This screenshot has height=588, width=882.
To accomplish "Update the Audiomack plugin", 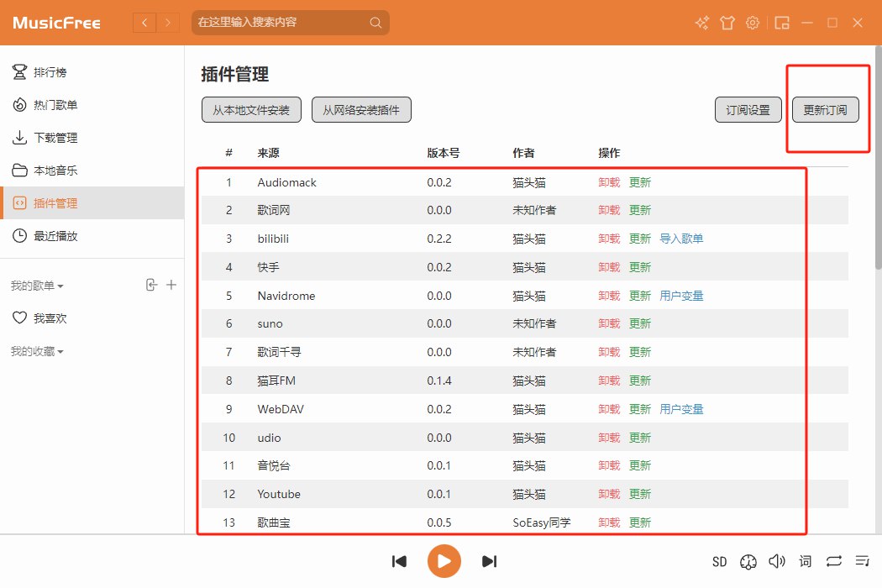I will 640,182.
